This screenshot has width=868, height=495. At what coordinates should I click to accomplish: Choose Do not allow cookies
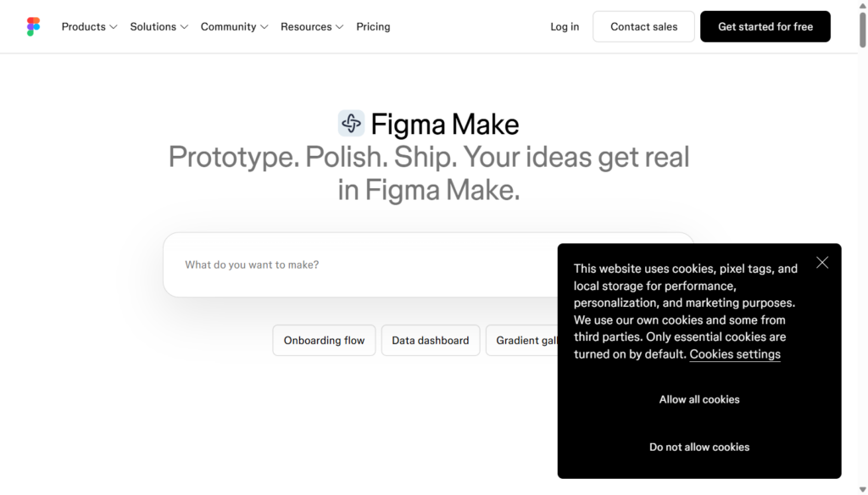tap(699, 448)
